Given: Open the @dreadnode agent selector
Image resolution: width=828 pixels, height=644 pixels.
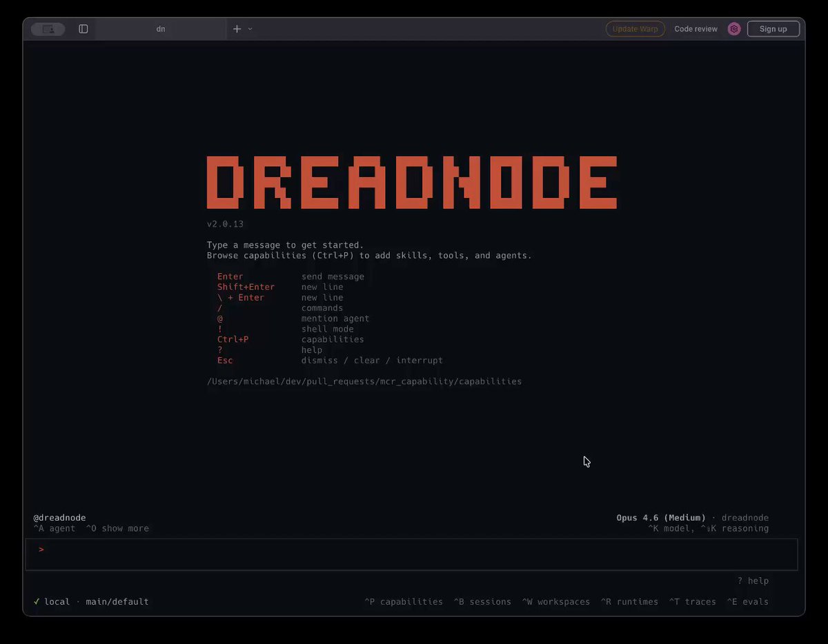Looking at the screenshot, I should point(59,518).
